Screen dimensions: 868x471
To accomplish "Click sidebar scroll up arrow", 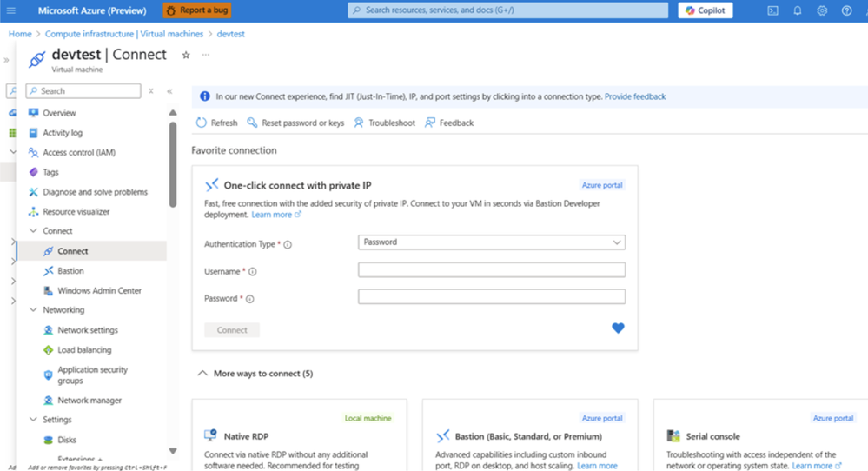I will [173, 113].
